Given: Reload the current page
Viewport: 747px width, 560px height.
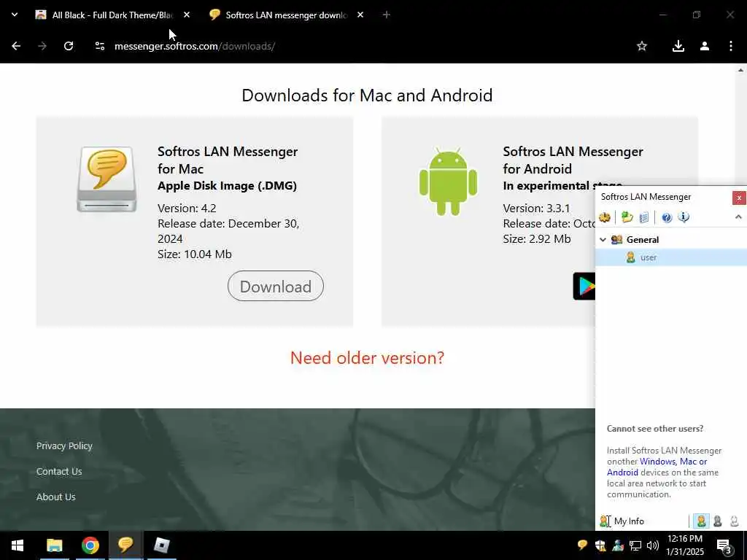Looking at the screenshot, I should pos(69,46).
